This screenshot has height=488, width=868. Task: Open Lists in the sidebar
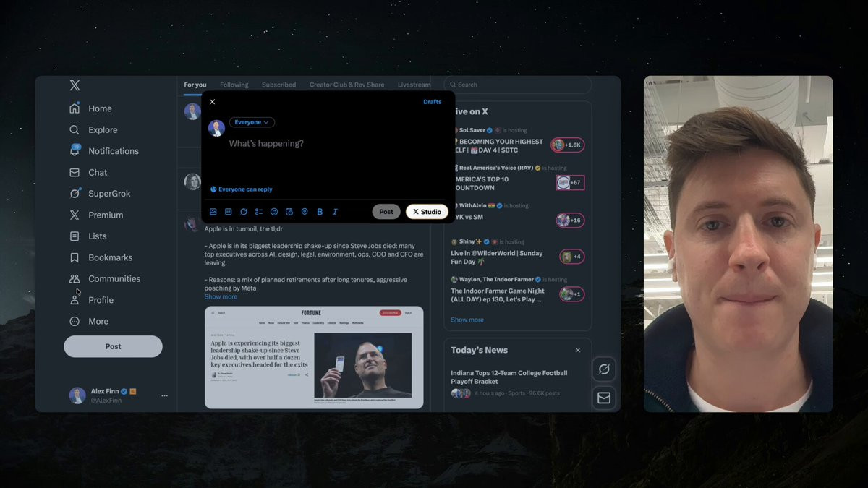88,236
